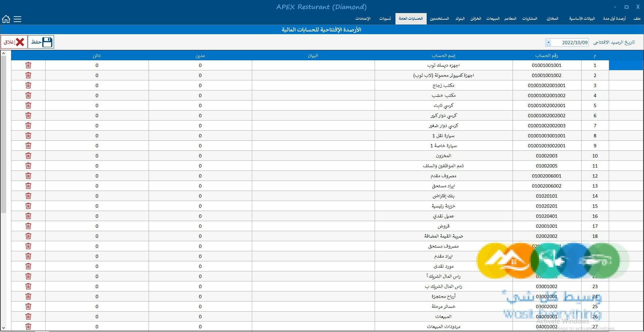Delete the عميل نقدي row

click(x=28, y=216)
